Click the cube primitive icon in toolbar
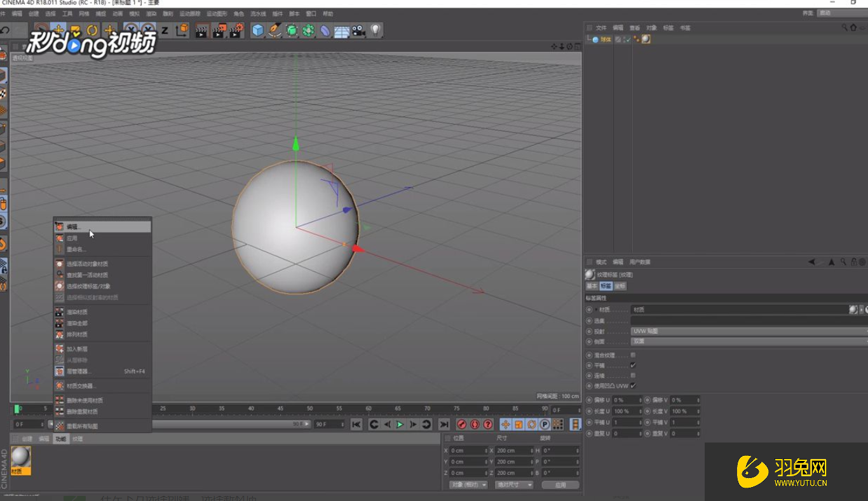868x501 pixels. [257, 30]
